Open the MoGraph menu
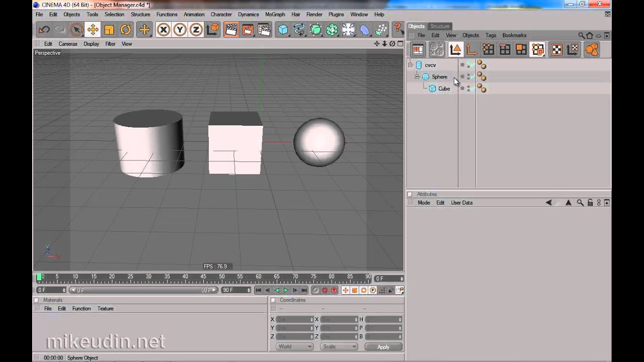 (275, 15)
